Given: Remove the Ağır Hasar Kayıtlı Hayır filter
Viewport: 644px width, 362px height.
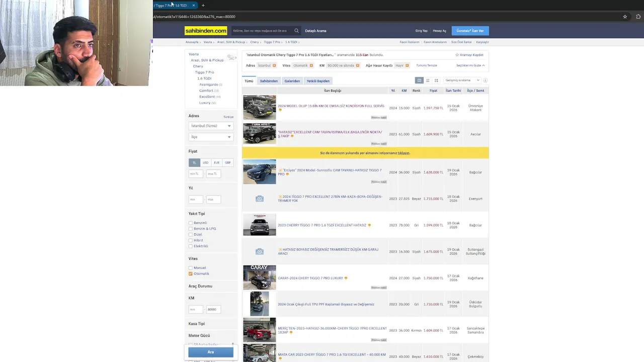Looking at the screenshot, I should (407, 65).
